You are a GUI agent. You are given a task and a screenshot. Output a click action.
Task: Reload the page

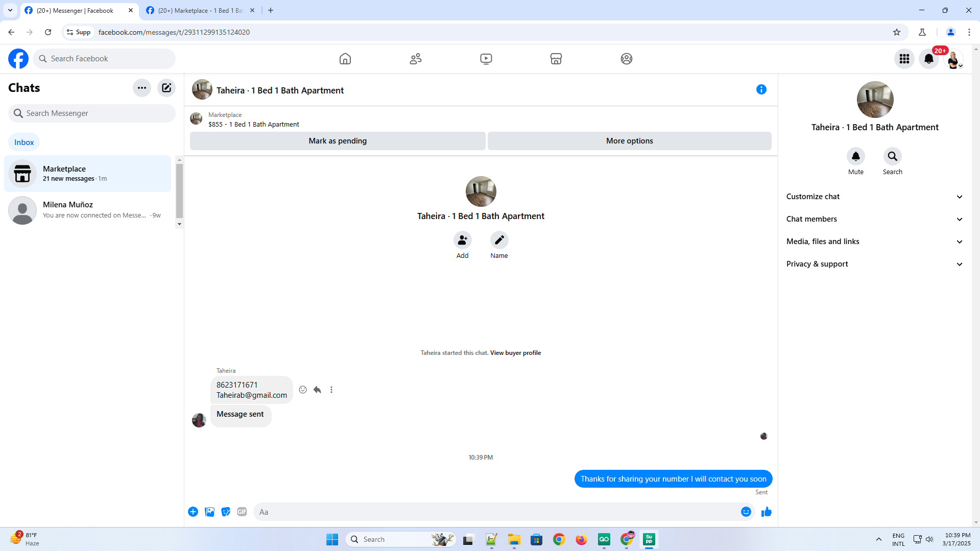coord(48,32)
